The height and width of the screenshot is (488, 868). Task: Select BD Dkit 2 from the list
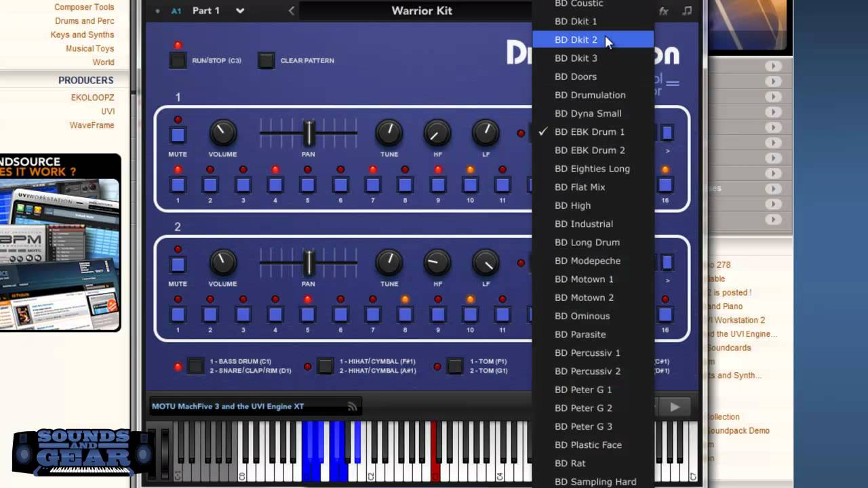[593, 39]
